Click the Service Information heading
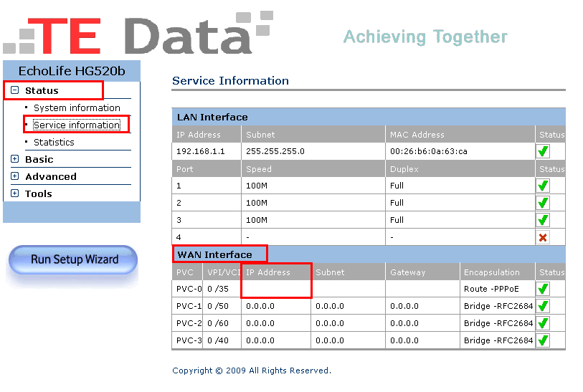Viewport: 583px width, 392px height. coord(230,81)
